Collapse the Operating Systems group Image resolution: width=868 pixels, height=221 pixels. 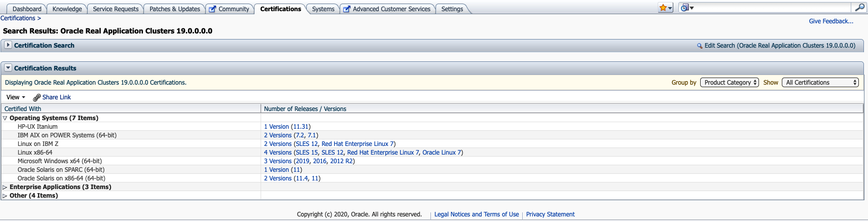point(5,118)
